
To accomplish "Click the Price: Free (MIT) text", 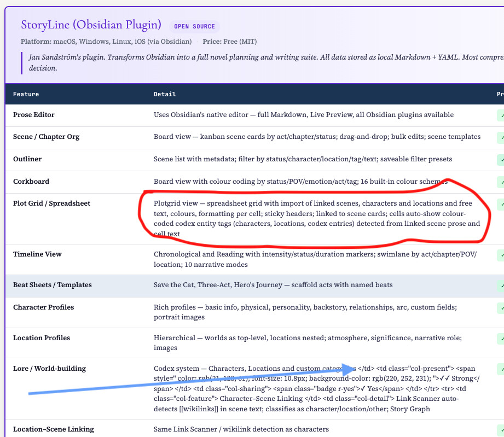I will point(229,42).
